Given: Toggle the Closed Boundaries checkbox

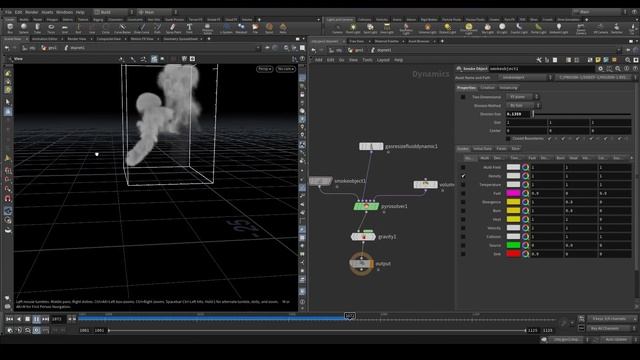Looking at the screenshot, I should (x=508, y=139).
